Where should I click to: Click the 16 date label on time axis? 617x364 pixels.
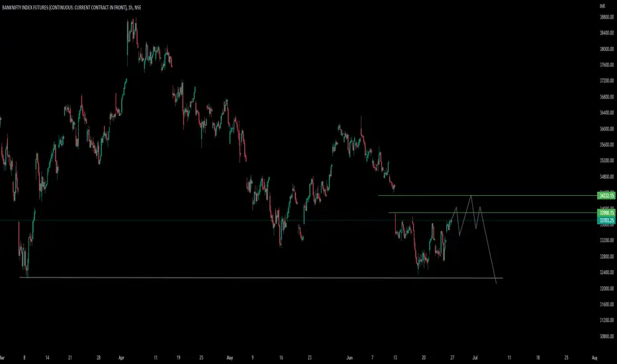281,357
